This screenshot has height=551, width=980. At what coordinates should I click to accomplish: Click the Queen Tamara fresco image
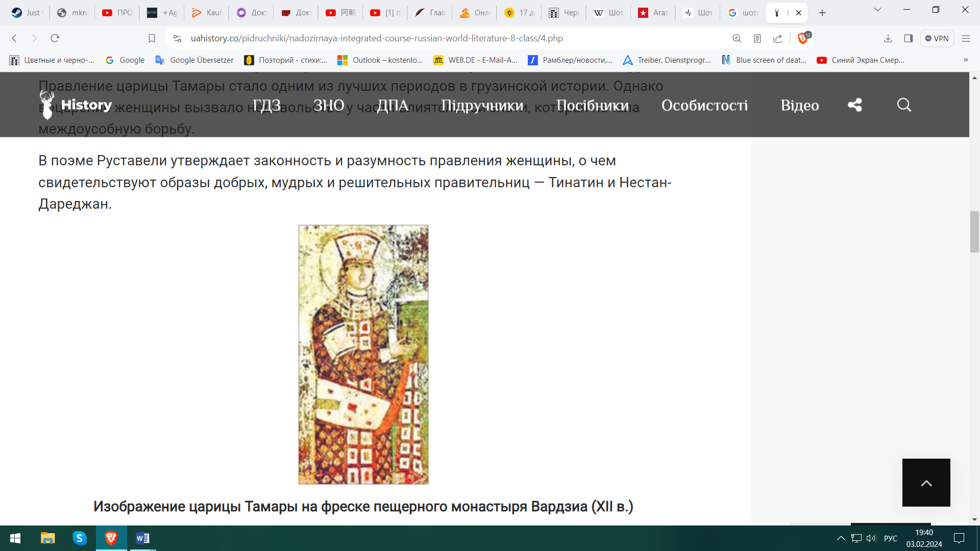pos(363,355)
